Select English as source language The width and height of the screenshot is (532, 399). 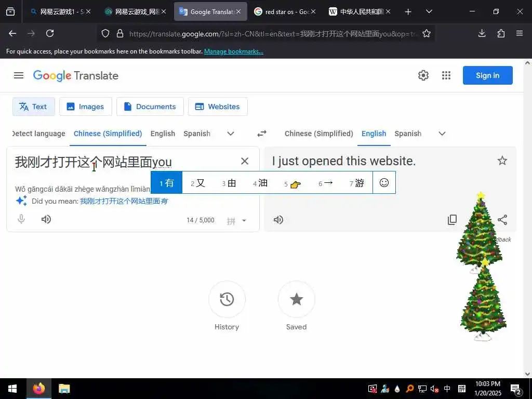pyautogui.click(x=163, y=134)
